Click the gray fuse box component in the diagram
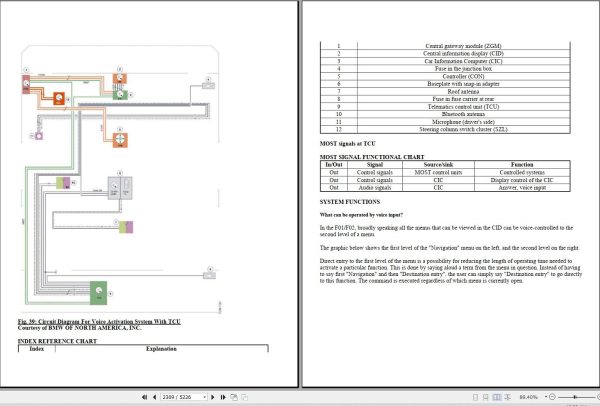This screenshot has height=406, width=600. (120, 188)
